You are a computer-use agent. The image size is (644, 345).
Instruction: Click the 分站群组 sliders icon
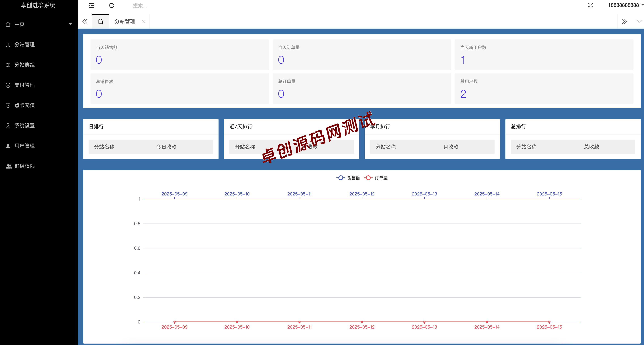[x=8, y=65]
